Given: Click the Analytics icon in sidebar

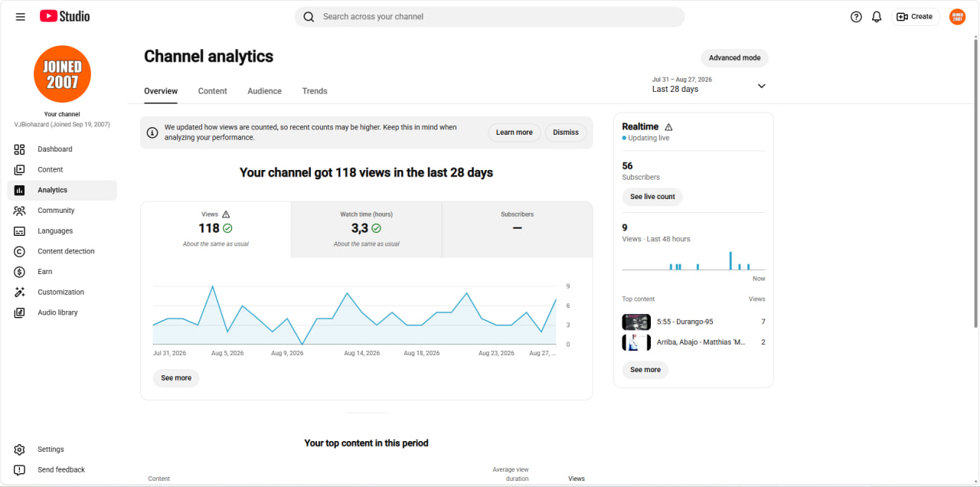Looking at the screenshot, I should point(20,190).
